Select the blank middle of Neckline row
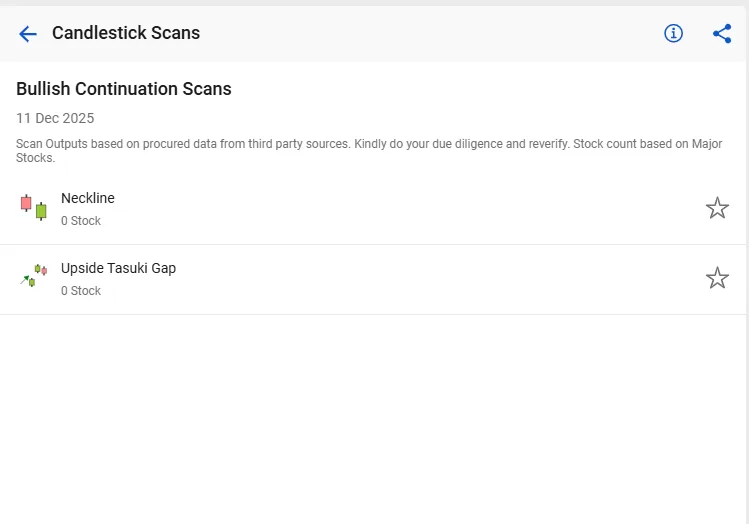Screen dimensions: 749x524 click(x=400, y=209)
